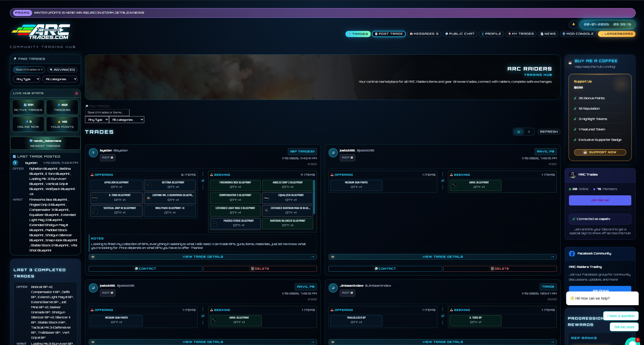Click the Equalizer Blueprint item icon
The height and width of the screenshot is (345, 644).
266,198
